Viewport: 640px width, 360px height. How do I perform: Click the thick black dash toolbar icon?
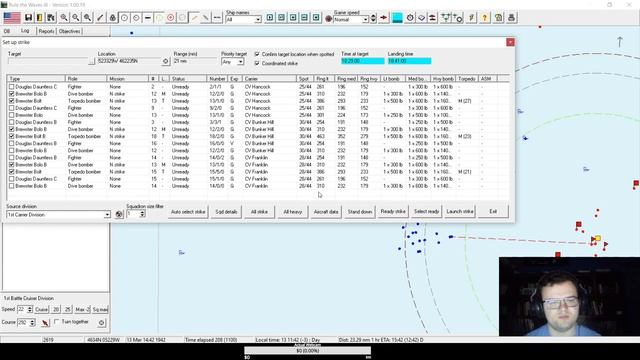click(x=148, y=18)
